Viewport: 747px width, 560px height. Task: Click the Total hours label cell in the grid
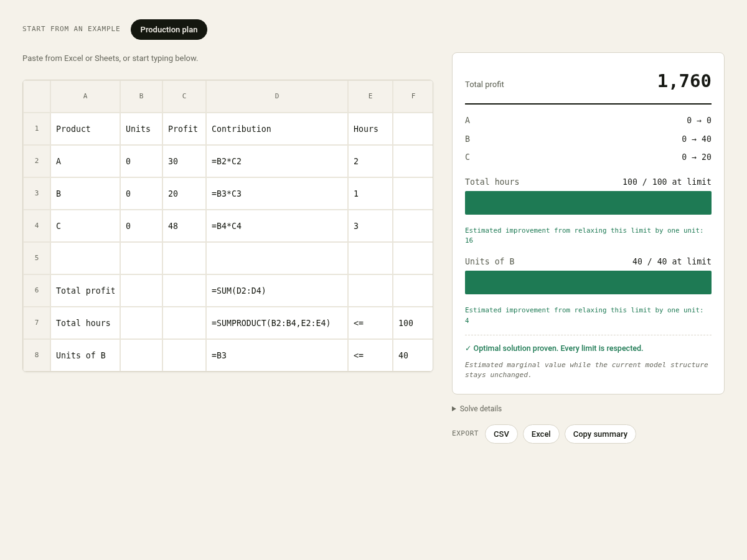85,323
